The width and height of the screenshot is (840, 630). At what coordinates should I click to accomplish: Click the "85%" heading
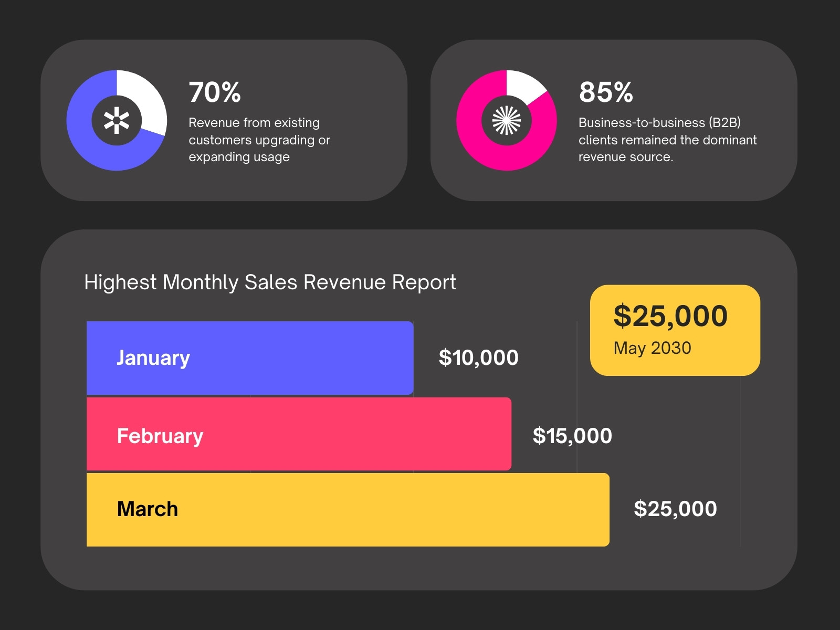(606, 92)
